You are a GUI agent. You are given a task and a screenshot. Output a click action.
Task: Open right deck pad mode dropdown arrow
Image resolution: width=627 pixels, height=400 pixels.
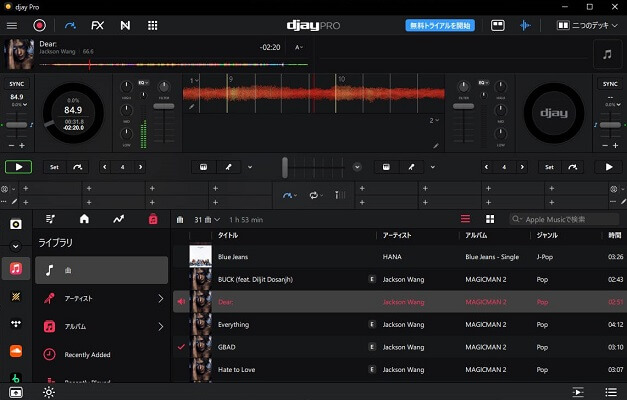coord(433,167)
